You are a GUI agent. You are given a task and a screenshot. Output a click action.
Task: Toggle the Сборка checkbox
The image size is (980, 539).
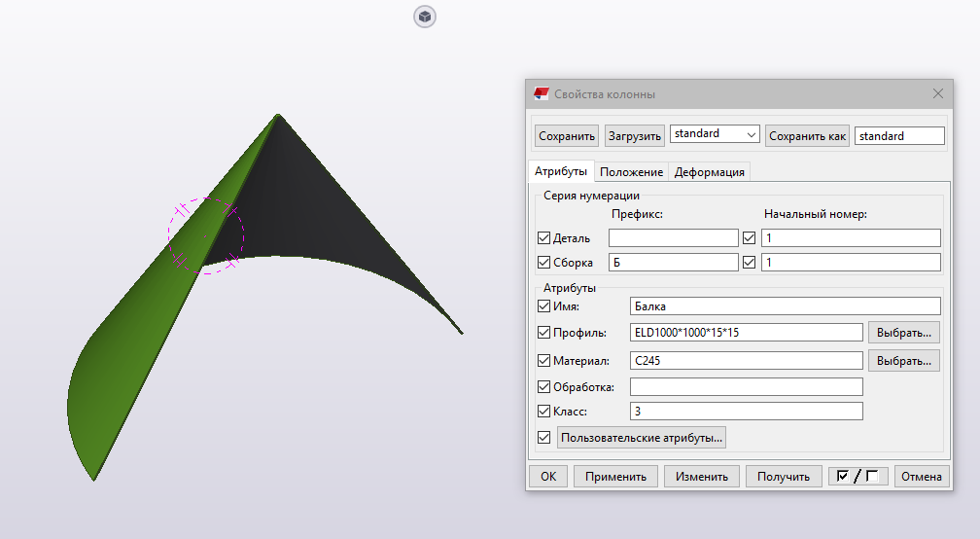543,262
